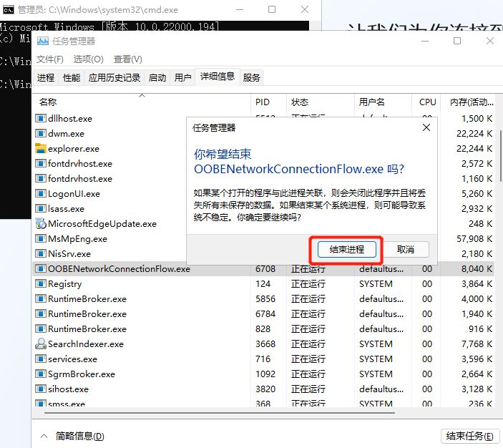Click the NisSrv.exe process icon
The width and height of the screenshot is (503, 448).
(x=40, y=254)
